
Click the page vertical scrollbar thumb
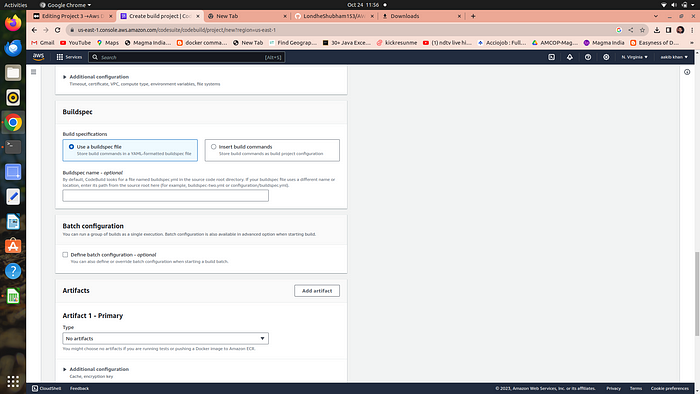point(697,294)
